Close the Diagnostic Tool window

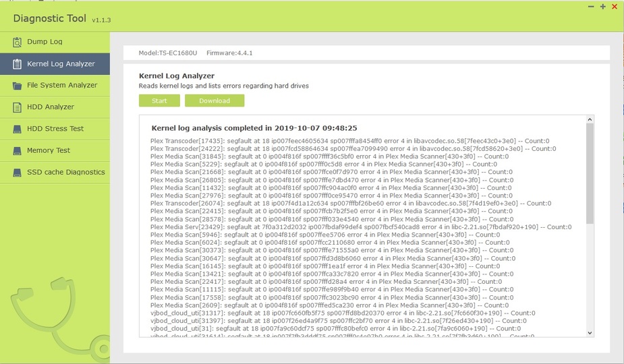coord(615,6)
